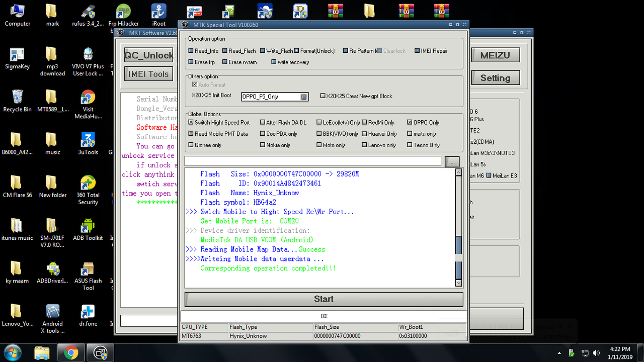Launch Visit MediaHu Chrome shortcut
This screenshot has width=644, height=362.
[88, 105]
